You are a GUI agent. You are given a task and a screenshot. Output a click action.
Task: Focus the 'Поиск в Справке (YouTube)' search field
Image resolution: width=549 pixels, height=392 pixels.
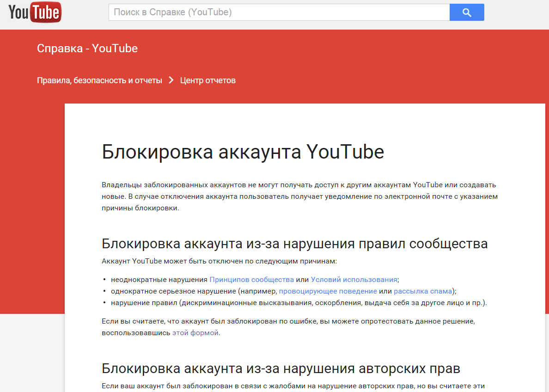click(279, 12)
